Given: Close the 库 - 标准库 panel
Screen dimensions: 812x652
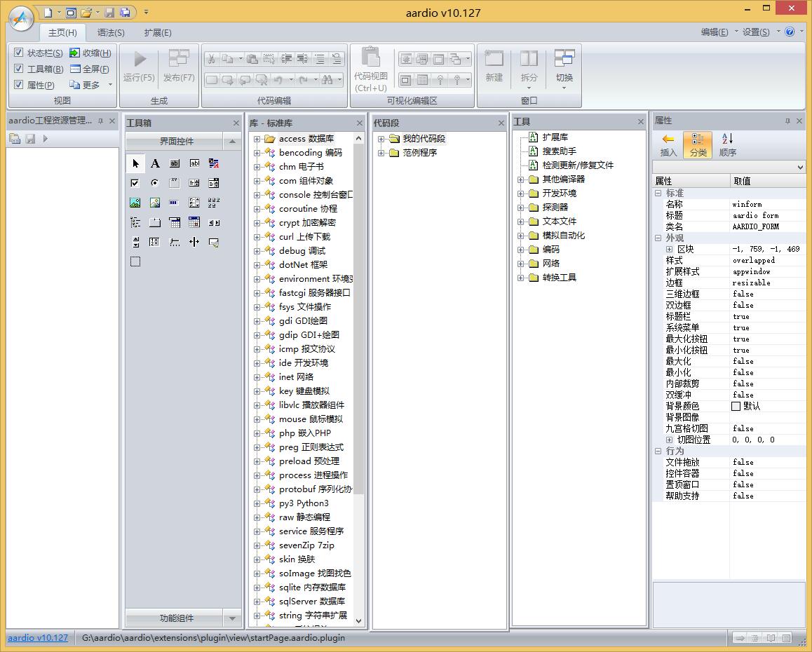Looking at the screenshot, I should point(360,123).
